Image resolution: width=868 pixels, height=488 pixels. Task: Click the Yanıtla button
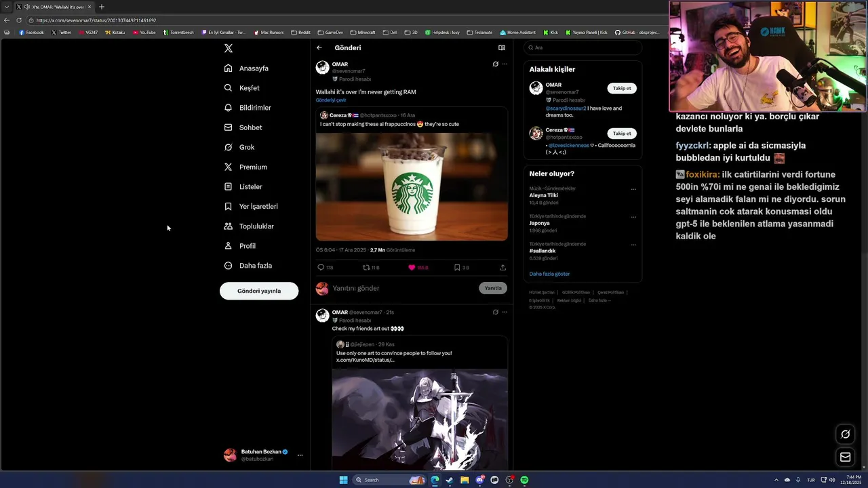[493, 288]
